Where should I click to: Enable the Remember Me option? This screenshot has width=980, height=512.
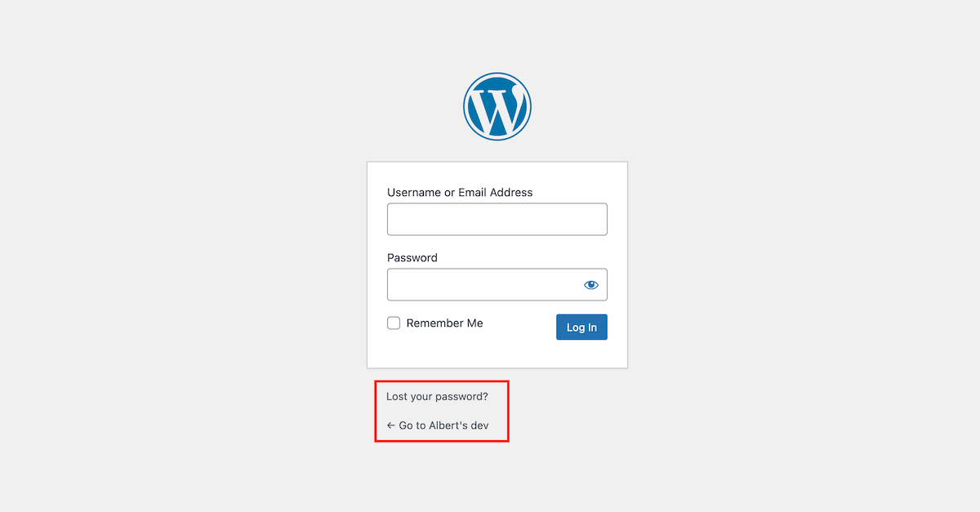394,323
